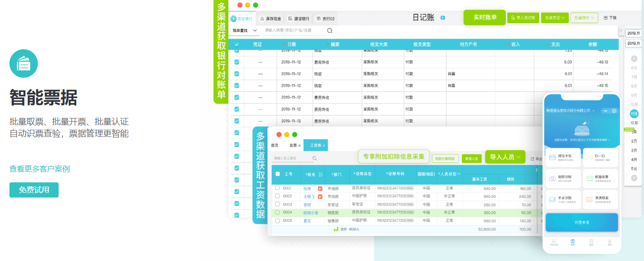The height and width of the screenshot is (261, 644).
Task: Click the 导出 export icon
Action: [532, 159]
